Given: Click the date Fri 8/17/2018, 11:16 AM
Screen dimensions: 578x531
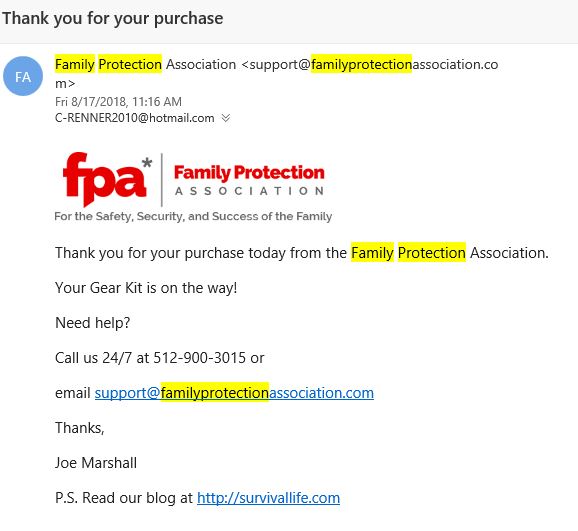Looking at the screenshot, I should 118,101.
